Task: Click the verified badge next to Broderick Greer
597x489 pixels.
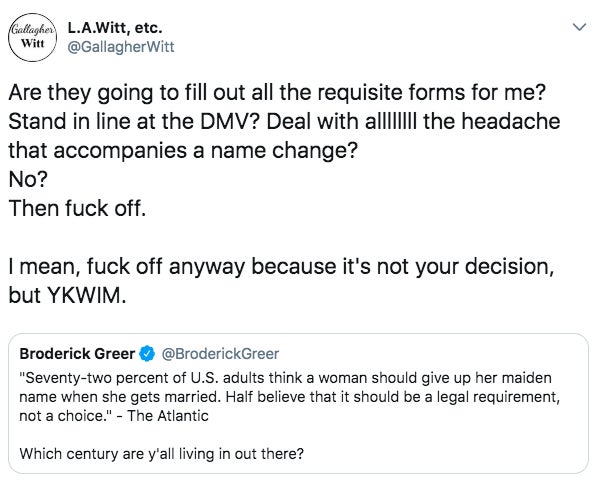Action: 147,354
